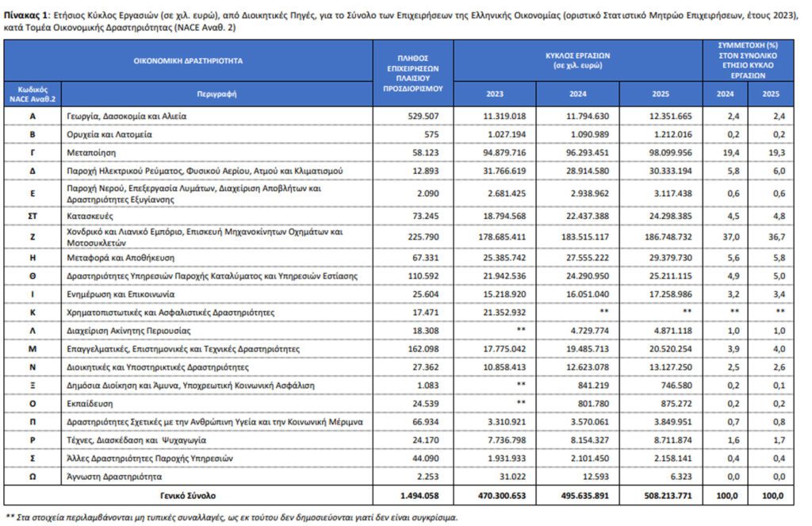Viewport: 812px width, 526px height.
Task: Click the "Γεωργία, Δασοκομία και Αλιεία" row
Action: pyautogui.click(x=127, y=116)
